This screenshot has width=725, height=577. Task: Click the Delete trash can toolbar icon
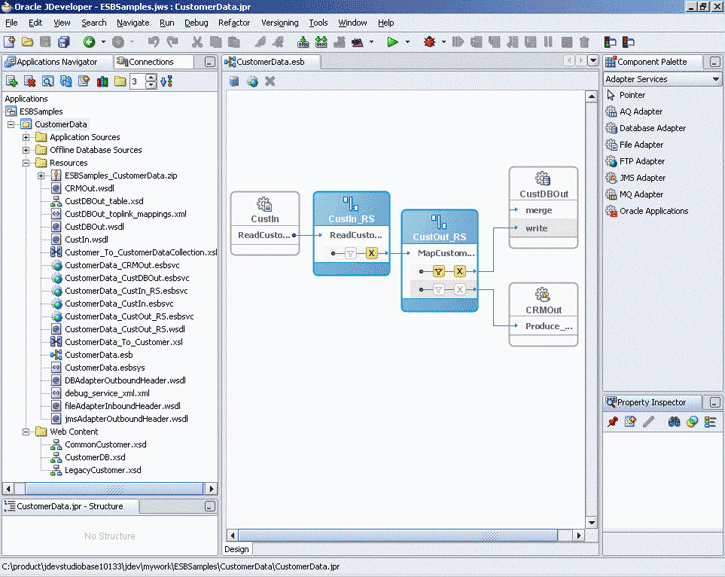pos(584,42)
